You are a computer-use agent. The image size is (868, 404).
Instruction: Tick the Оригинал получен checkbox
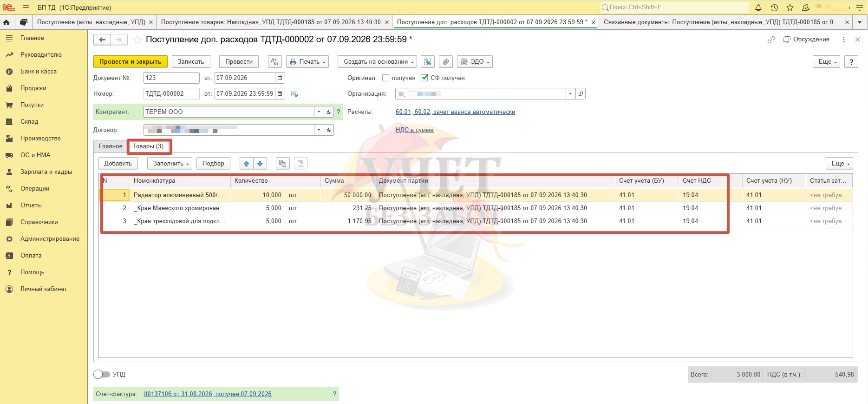click(385, 78)
